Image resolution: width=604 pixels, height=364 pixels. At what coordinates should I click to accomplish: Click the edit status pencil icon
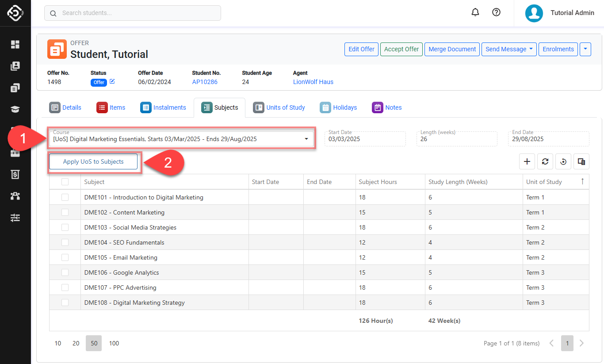point(112,82)
